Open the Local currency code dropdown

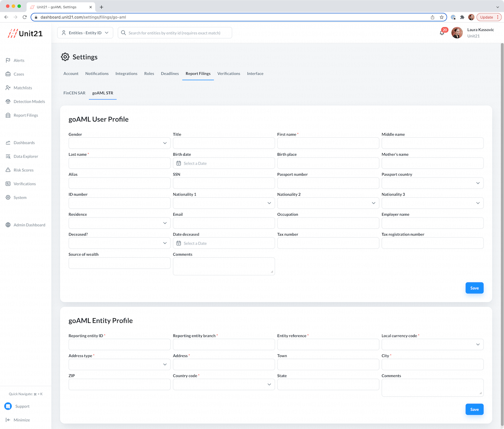(x=433, y=344)
